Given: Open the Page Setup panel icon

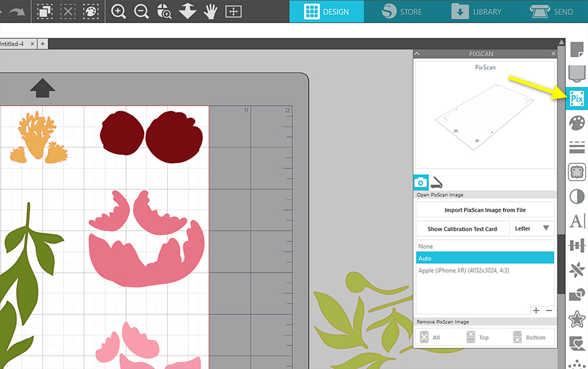Looking at the screenshot, I should (577, 50).
